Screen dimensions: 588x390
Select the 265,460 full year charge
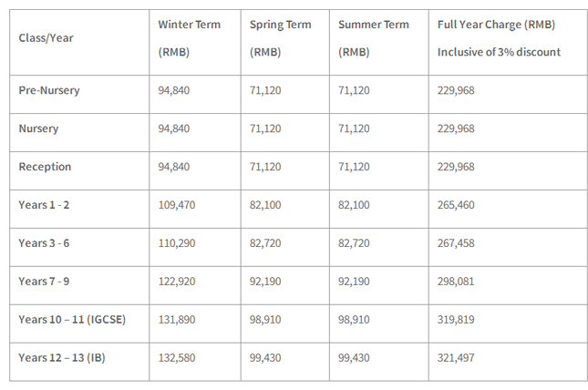[456, 205]
